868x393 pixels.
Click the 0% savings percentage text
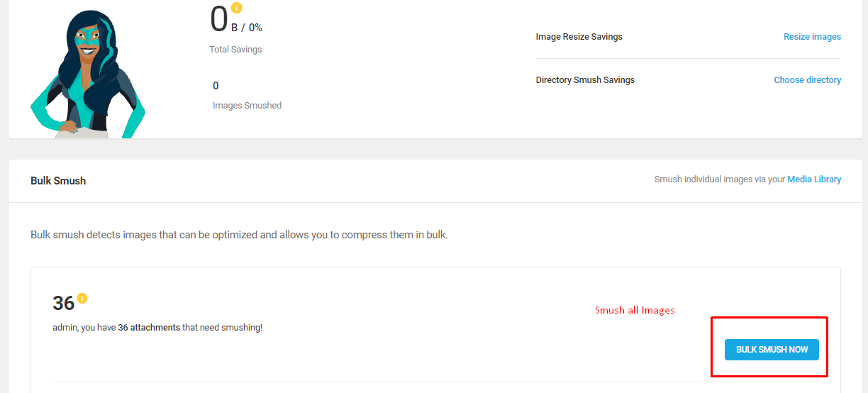click(255, 28)
